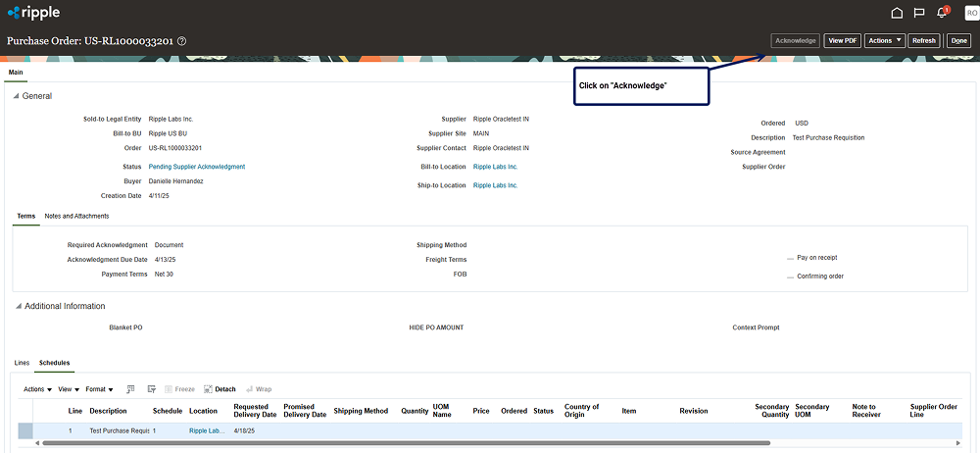980x453 pixels.
Task: Click the Price column header
Action: pyautogui.click(x=480, y=411)
